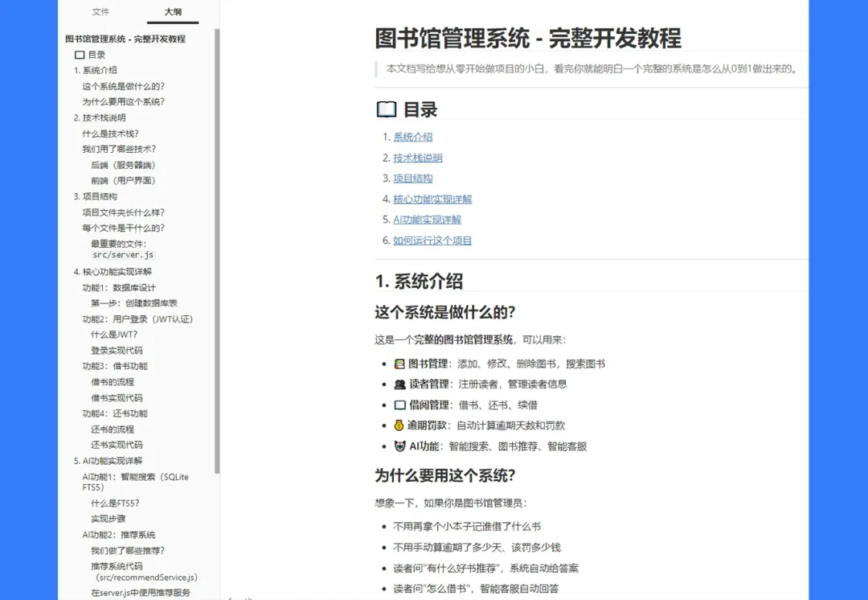Click the people emoji before 读者管理
868x600 pixels.
pyautogui.click(x=399, y=384)
